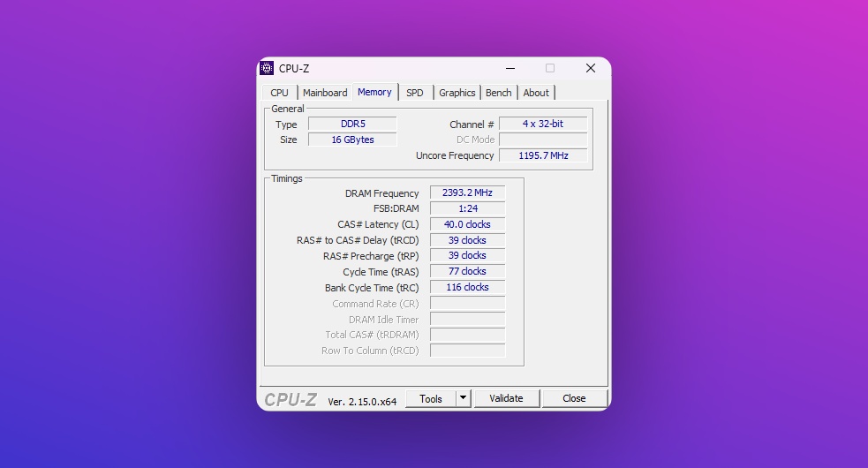Switch to the Bench tab
This screenshot has height=468, width=868.
[x=499, y=93]
